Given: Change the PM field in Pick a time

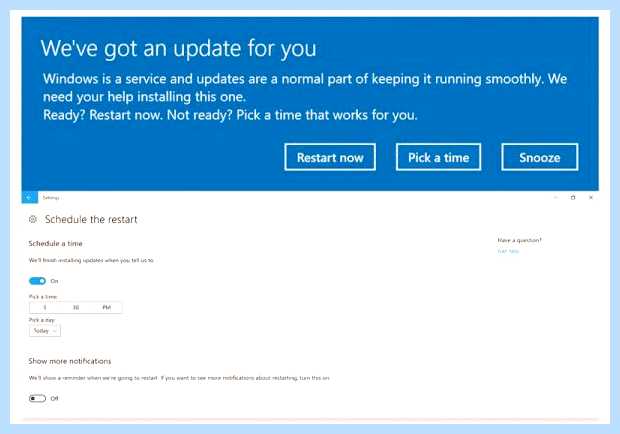Looking at the screenshot, I should click(107, 307).
